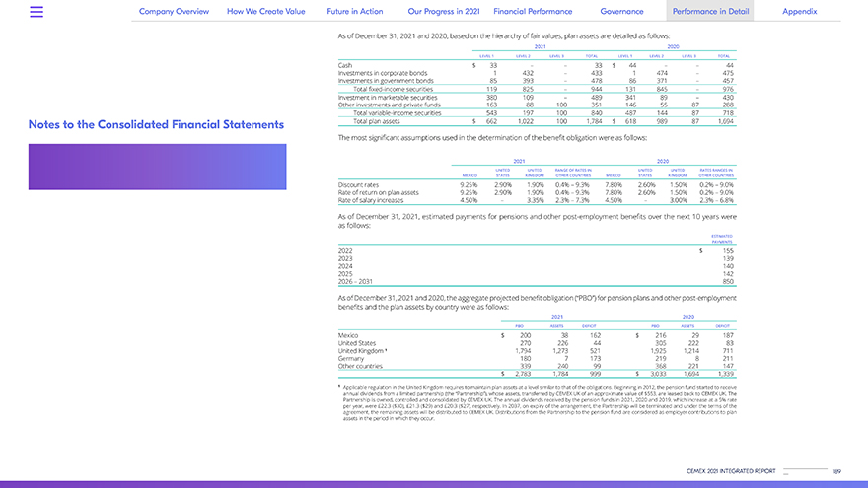Select the Germany row in PBO table
The image size is (868, 488).
(x=351, y=357)
